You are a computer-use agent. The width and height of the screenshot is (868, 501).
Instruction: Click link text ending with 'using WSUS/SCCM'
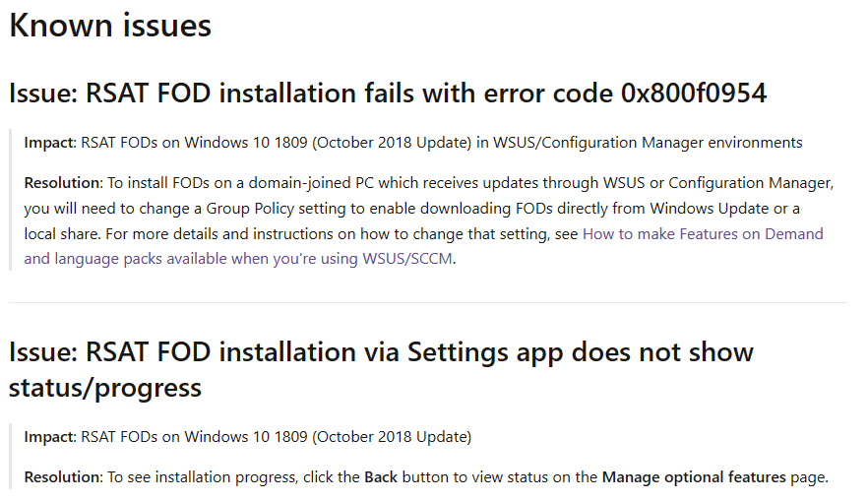click(x=239, y=259)
